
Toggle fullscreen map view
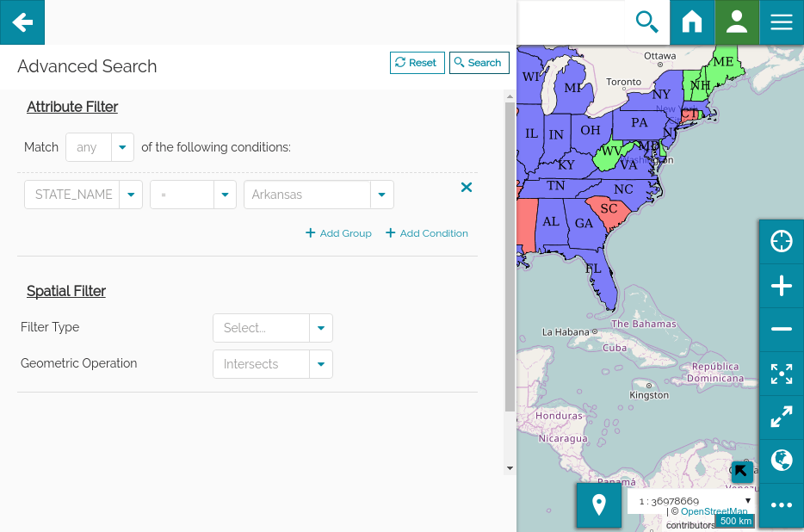tap(782, 418)
